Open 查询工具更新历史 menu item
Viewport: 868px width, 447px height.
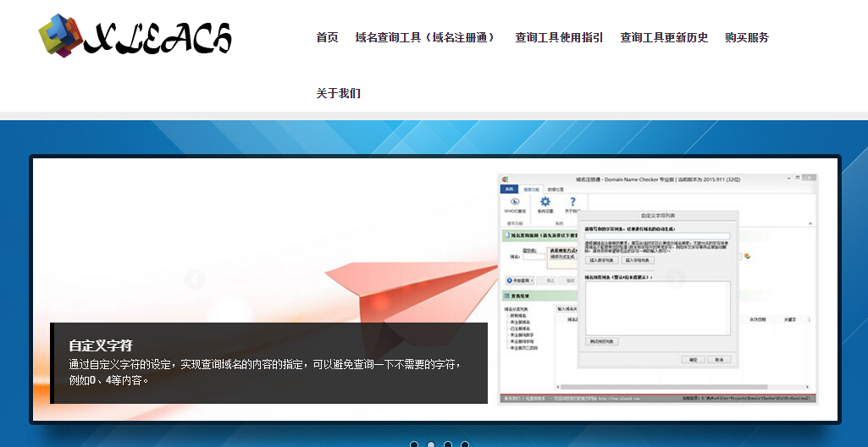click(664, 37)
